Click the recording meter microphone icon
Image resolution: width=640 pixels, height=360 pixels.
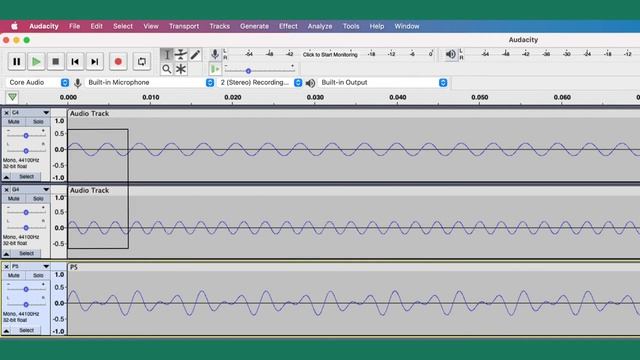tap(215, 54)
